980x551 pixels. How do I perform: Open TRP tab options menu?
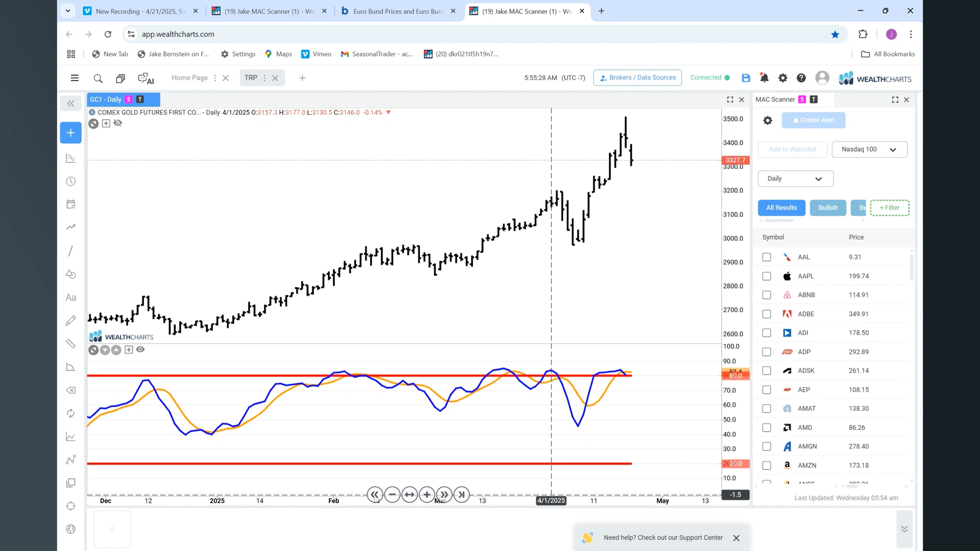(x=264, y=78)
